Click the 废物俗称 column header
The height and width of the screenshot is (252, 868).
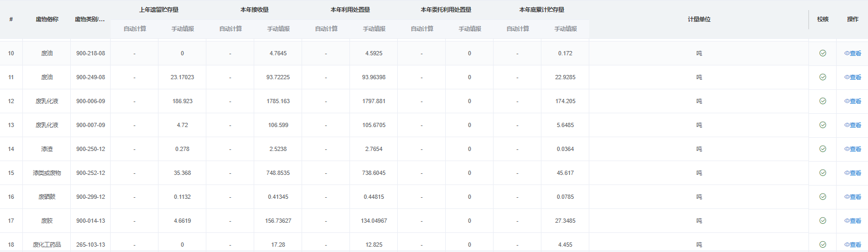[x=47, y=19]
